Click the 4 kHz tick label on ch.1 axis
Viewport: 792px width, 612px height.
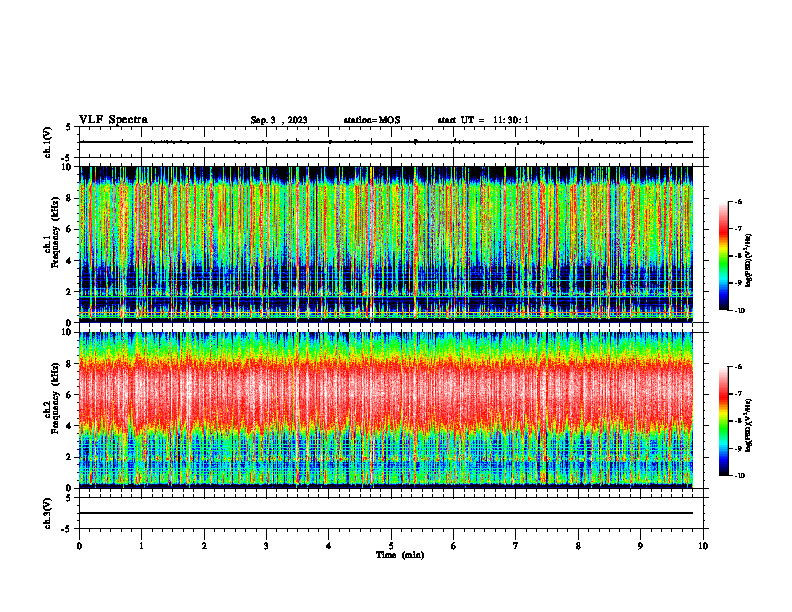pos(69,261)
